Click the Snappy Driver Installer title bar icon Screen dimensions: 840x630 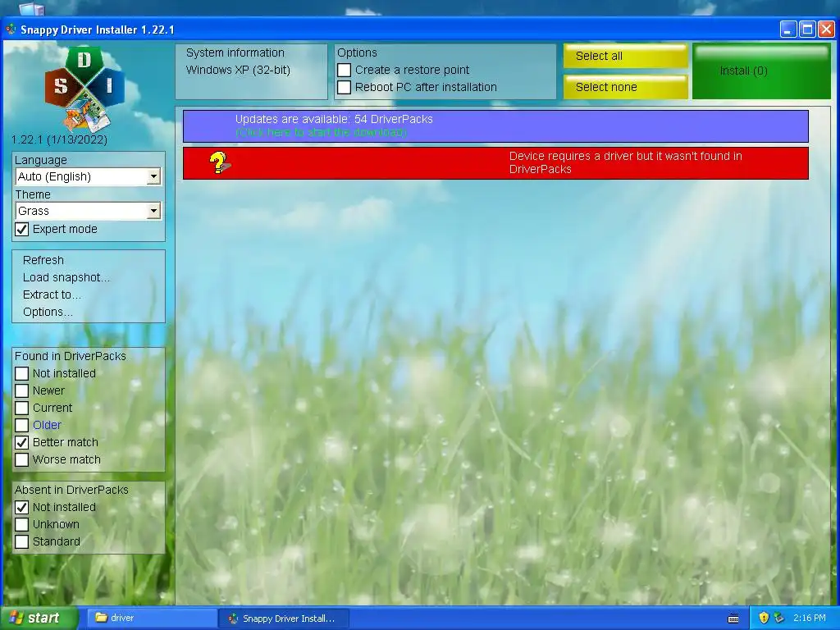10,30
